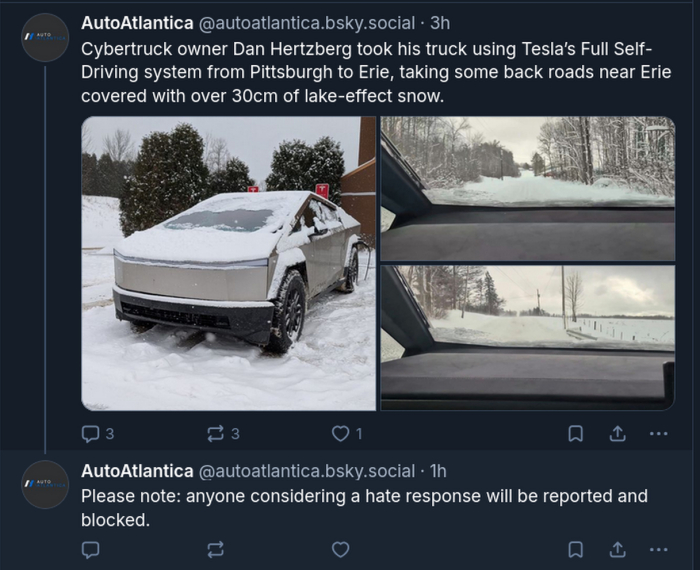Bookmark the hate response warning post
The height and width of the screenshot is (570, 700).
(576, 549)
